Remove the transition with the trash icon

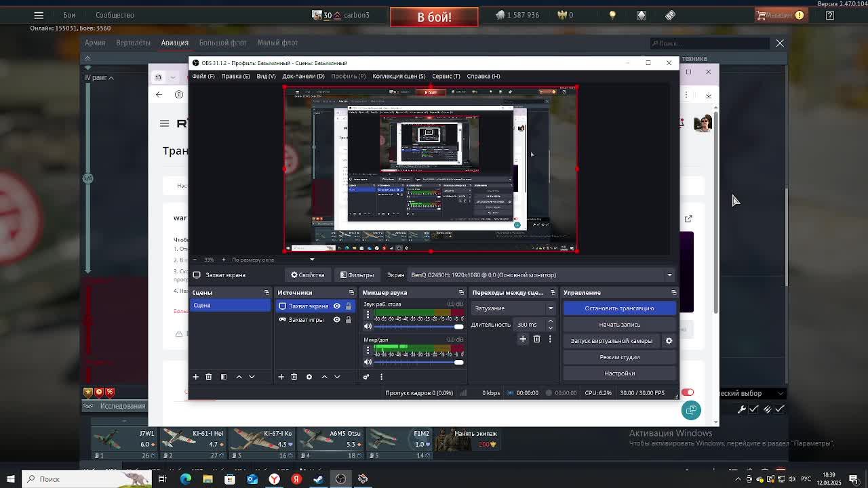click(x=536, y=339)
